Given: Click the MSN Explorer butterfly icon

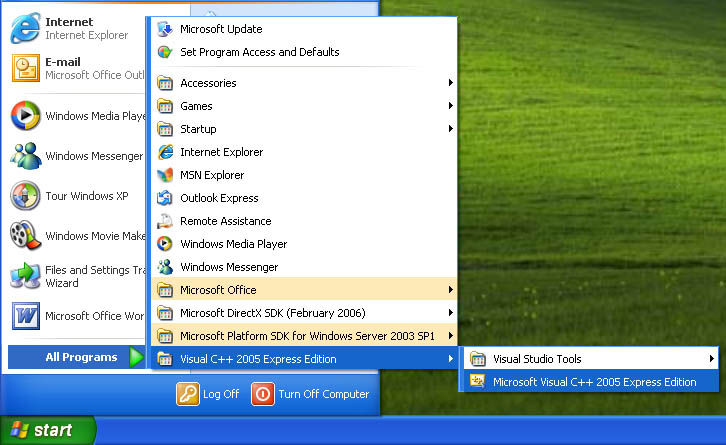Looking at the screenshot, I should pos(165,175).
